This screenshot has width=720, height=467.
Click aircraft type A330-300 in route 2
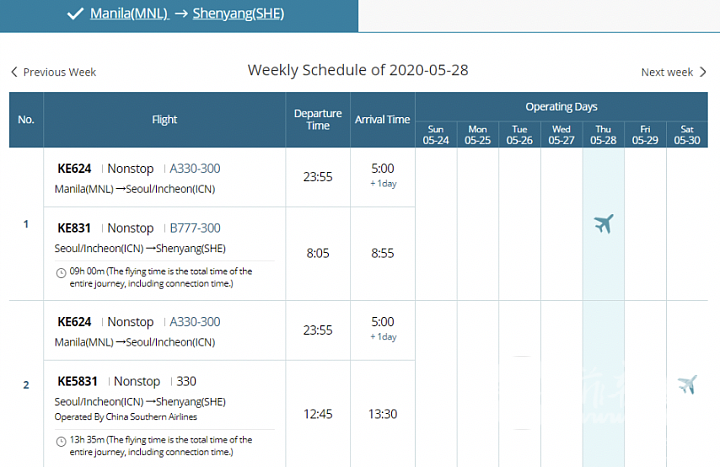195,322
